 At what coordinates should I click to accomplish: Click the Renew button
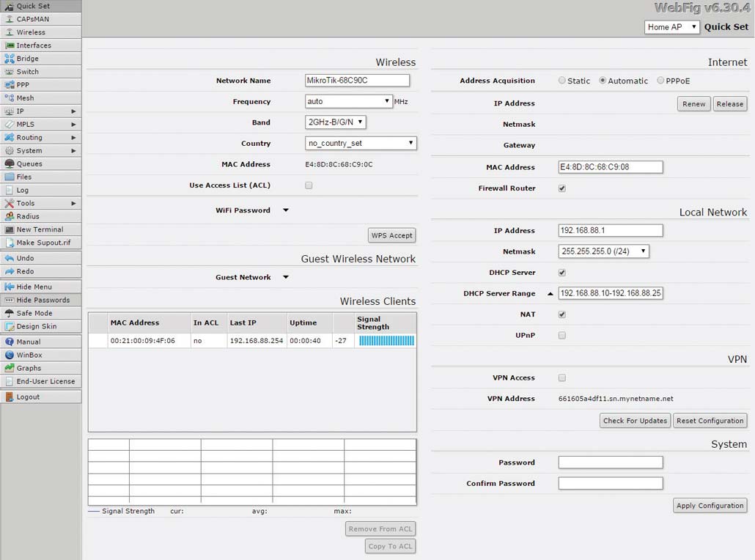694,104
